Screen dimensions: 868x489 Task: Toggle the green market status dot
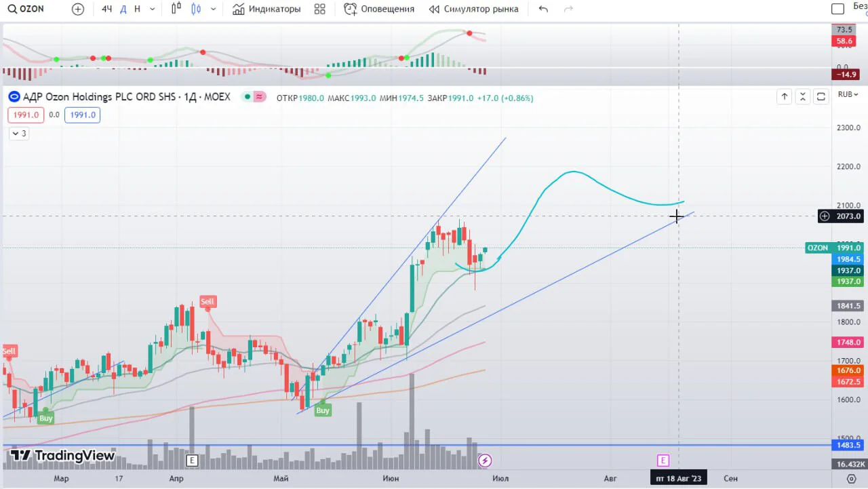pyautogui.click(x=248, y=97)
